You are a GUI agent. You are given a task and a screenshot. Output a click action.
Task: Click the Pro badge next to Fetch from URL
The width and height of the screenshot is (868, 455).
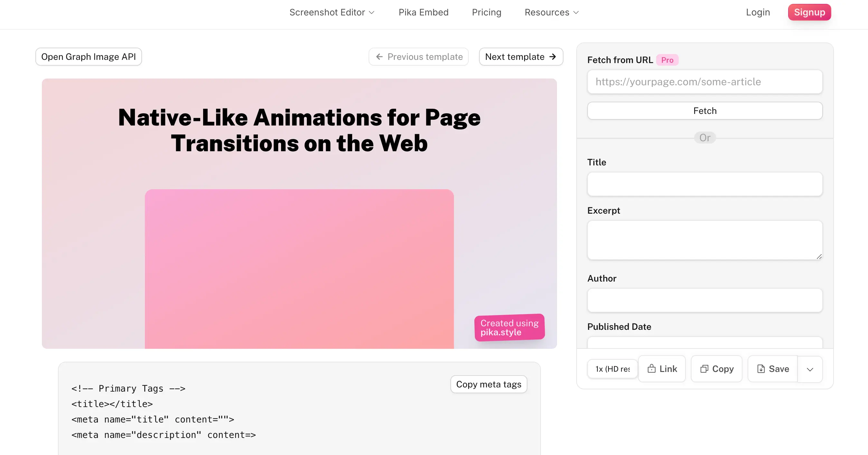click(667, 60)
